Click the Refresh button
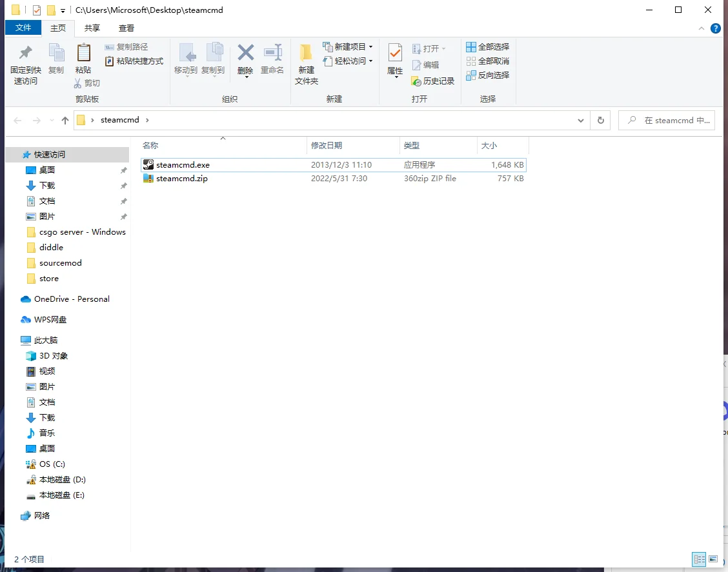This screenshot has height=572, width=728. click(600, 121)
